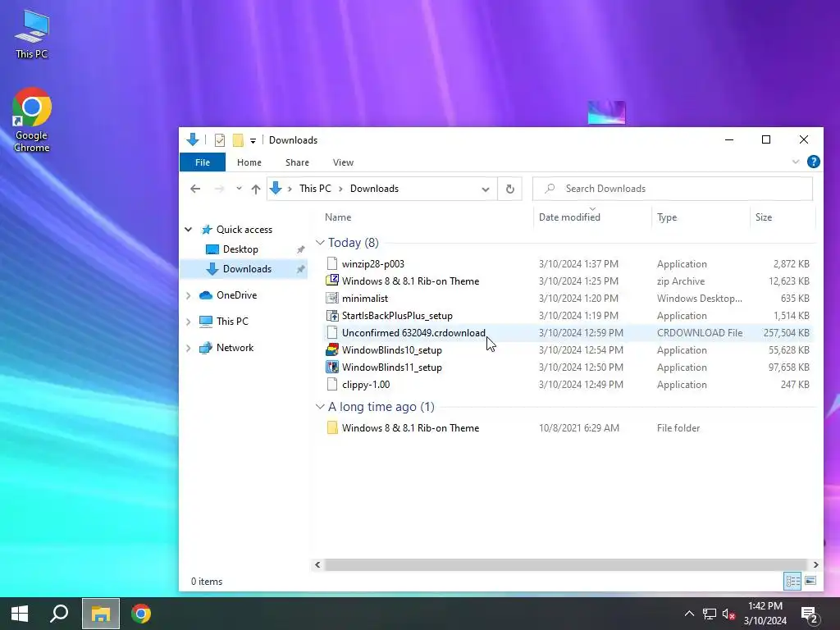Image resolution: width=840 pixels, height=630 pixels.
Task: Select the Unconfirmed 632049.crdownload file icon
Action: tap(332, 333)
